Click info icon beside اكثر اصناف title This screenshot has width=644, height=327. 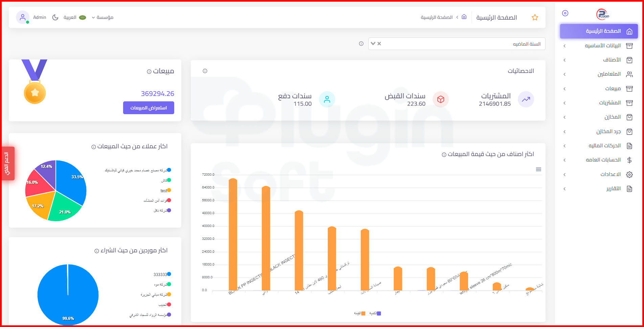tap(444, 155)
